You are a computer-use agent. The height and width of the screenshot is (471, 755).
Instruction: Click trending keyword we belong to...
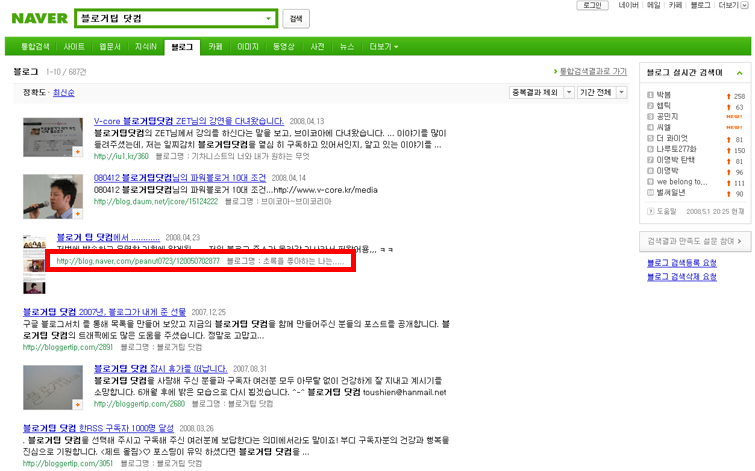682,182
